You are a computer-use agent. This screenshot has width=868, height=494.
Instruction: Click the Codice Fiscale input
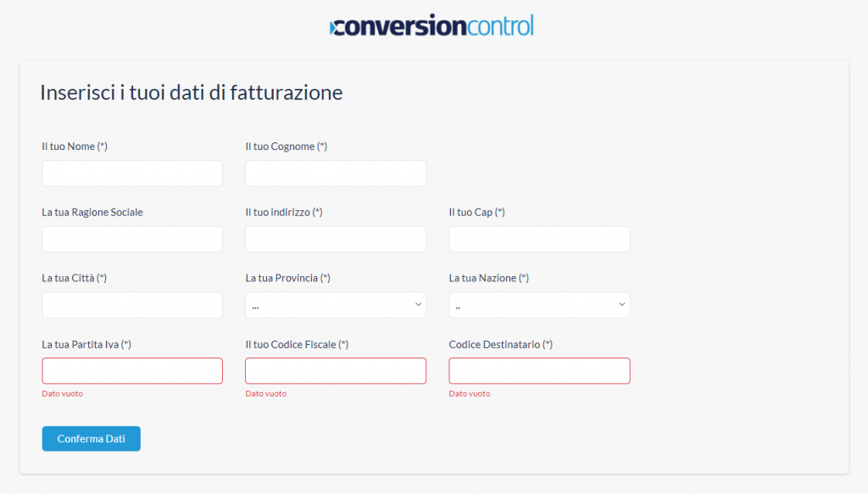point(336,370)
